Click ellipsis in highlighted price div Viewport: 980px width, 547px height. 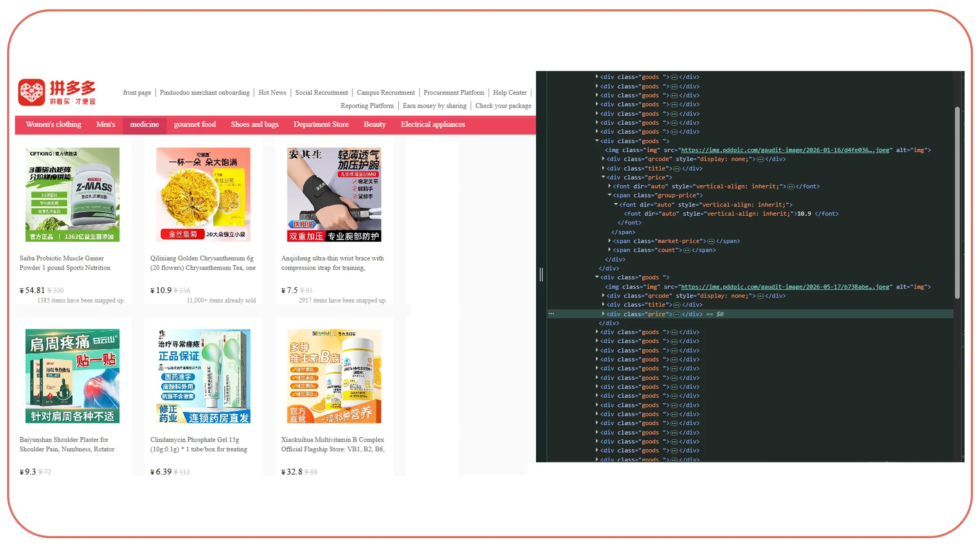677,314
